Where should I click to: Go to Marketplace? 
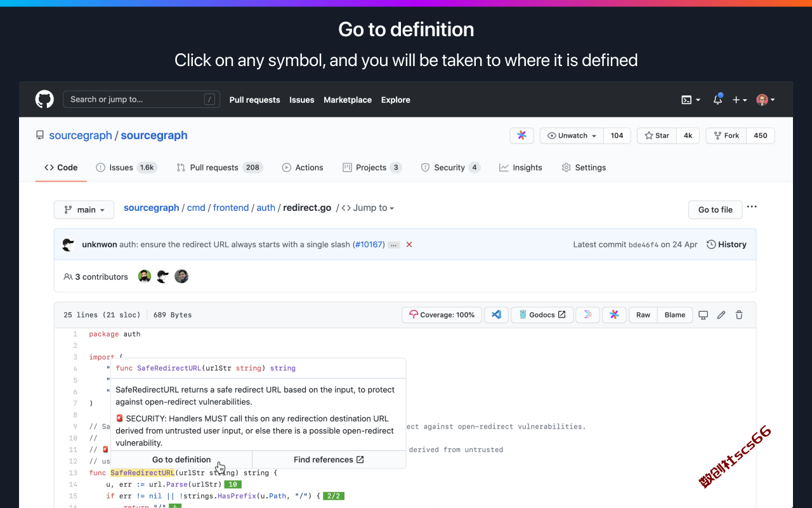pos(348,100)
